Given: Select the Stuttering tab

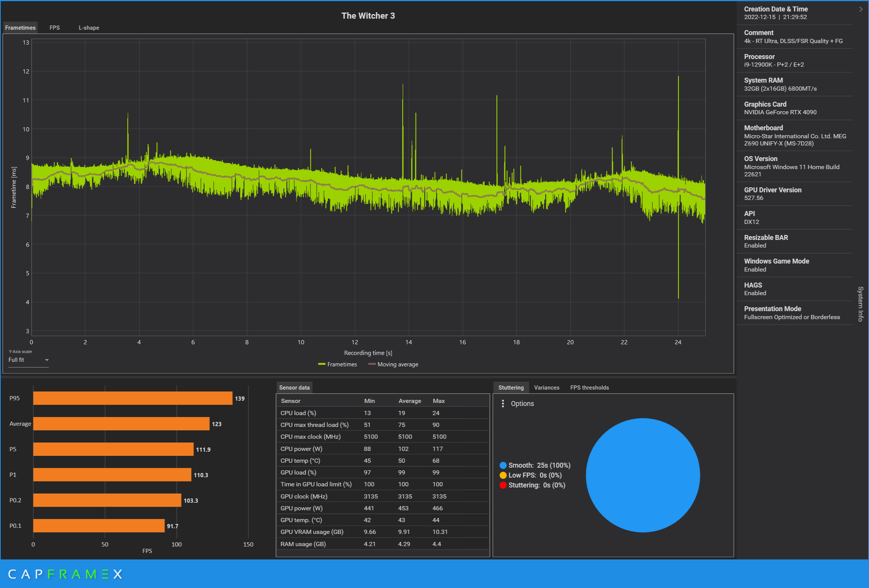Looking at the screenshot, I should pos(511,388).
